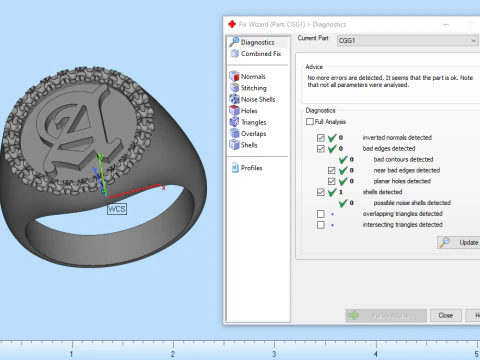Image resolution: width=480 pixels, height=360 pixels.
Task: Go to the Stitching page
Action: 254,88
